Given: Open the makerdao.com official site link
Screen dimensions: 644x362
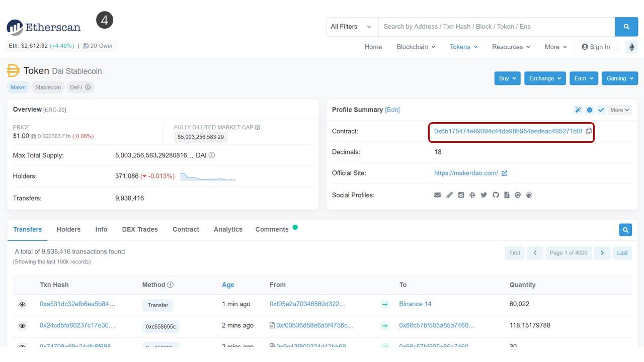Looking at the screenshot, I should 466,173.
